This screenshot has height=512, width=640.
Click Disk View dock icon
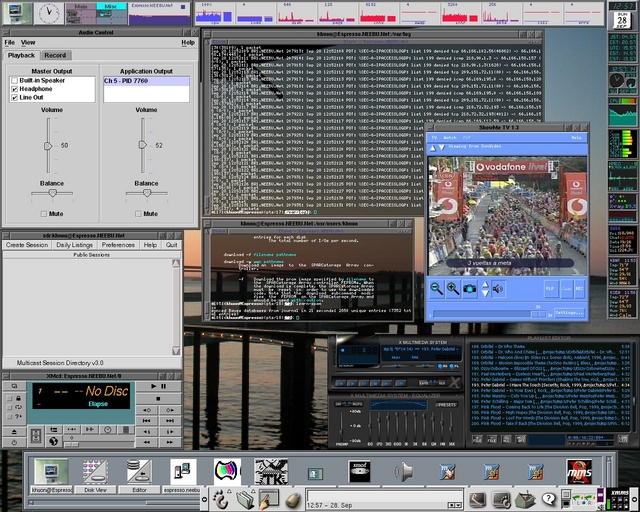click(x=96, y=472)
